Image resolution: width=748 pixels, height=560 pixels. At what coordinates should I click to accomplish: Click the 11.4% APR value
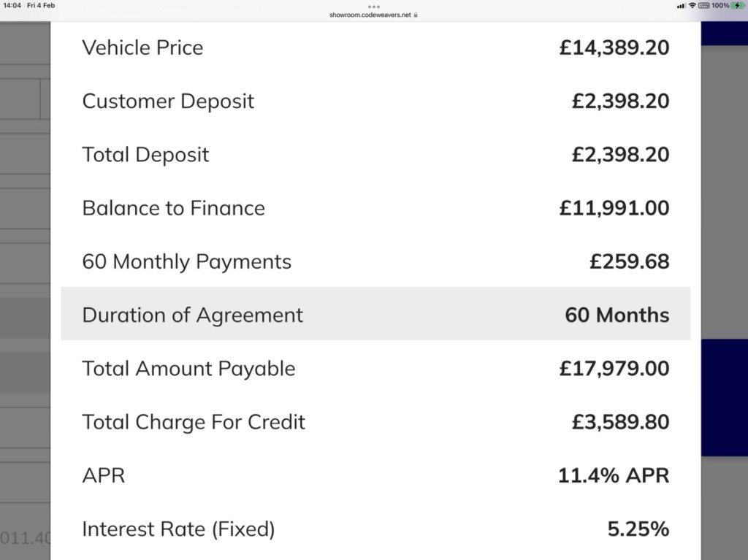pyautogui.click(x=613, y=475)
